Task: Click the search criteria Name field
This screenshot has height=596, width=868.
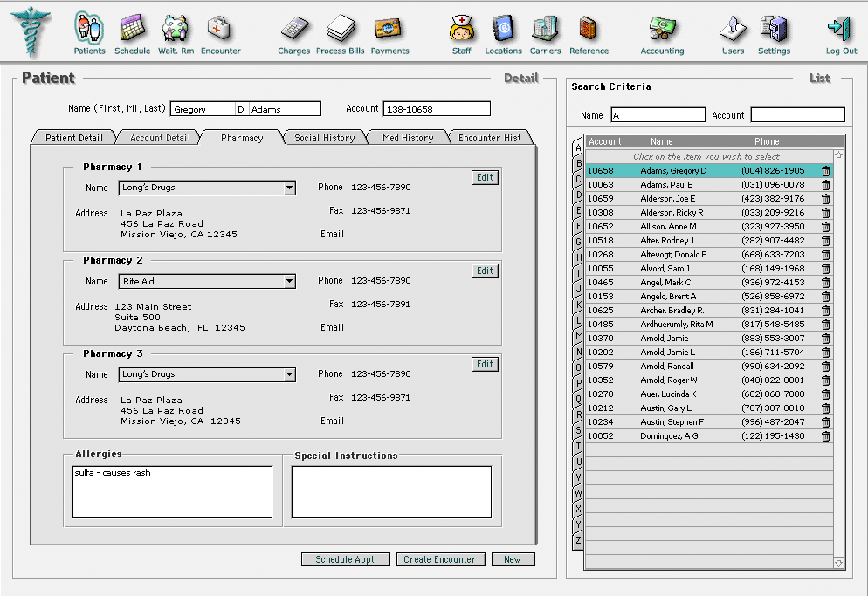Action: [658, 115]
